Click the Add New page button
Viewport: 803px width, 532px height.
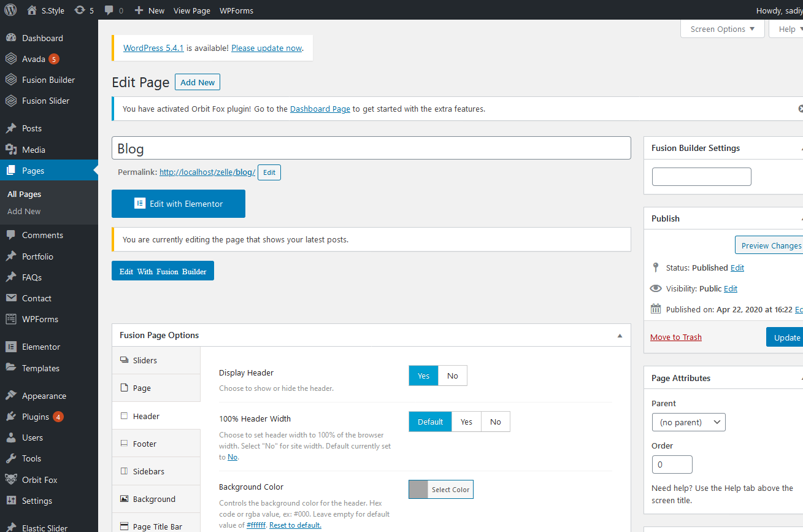[x=198, y=82]
